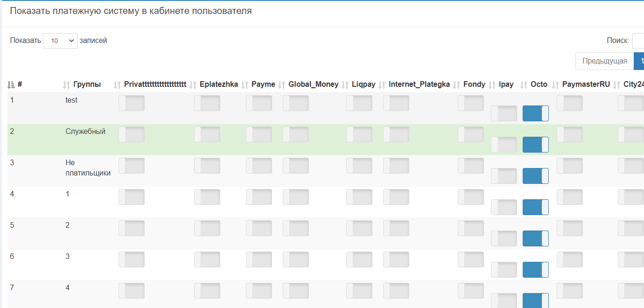644x308 pixels.
Task: Enable Liqpay toggle in row 5
Action: pyautogui.click(x=359, y=228)
